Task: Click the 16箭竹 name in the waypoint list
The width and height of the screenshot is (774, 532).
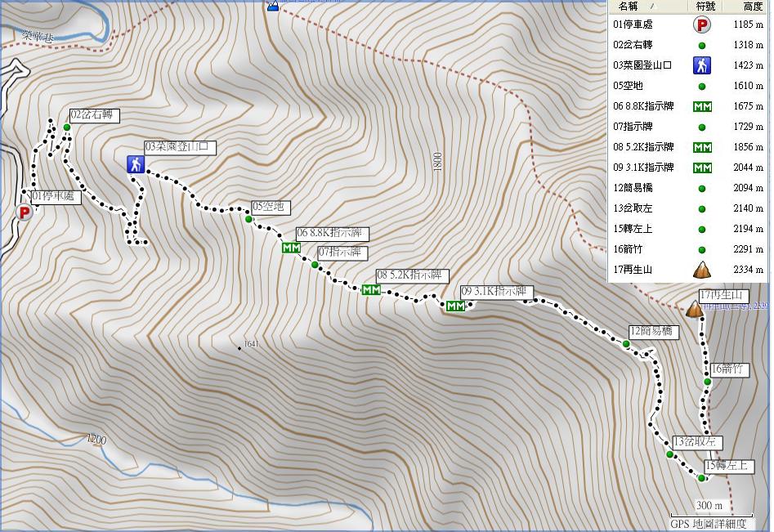Action: pos(628,250)
